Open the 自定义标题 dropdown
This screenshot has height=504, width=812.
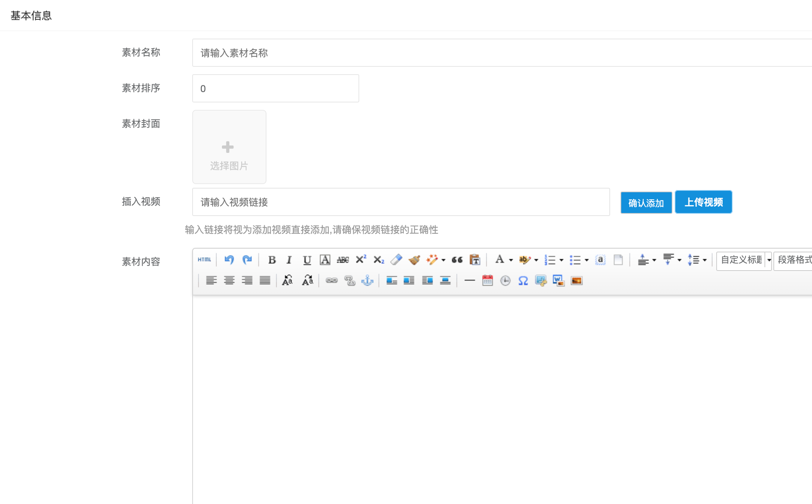(x=744, y=260)
